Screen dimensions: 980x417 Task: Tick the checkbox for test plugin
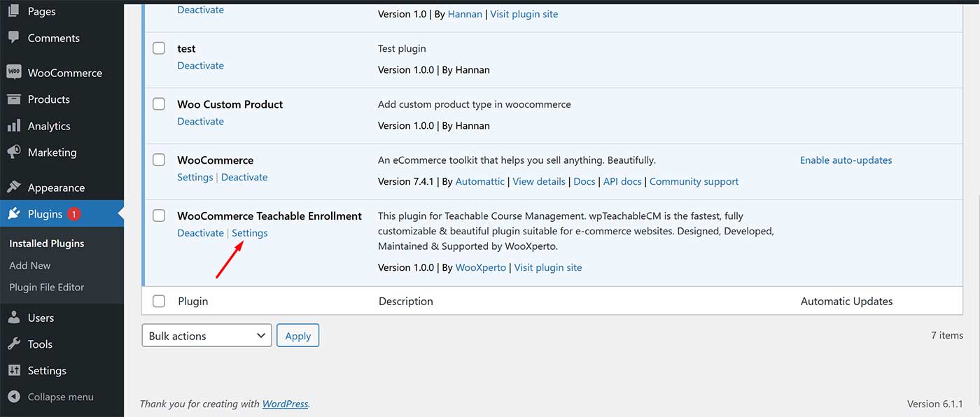(x=159, y=48)
